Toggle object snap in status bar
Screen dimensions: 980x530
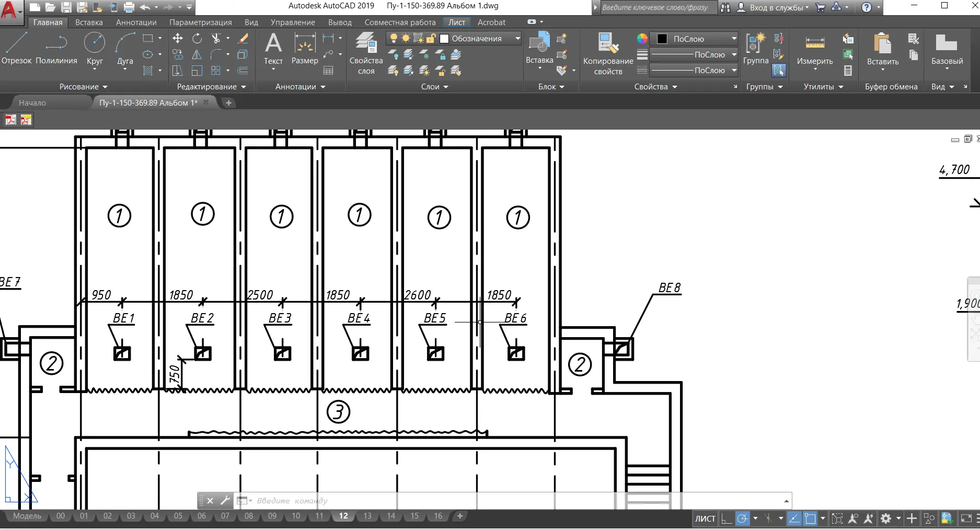point(810,519)
